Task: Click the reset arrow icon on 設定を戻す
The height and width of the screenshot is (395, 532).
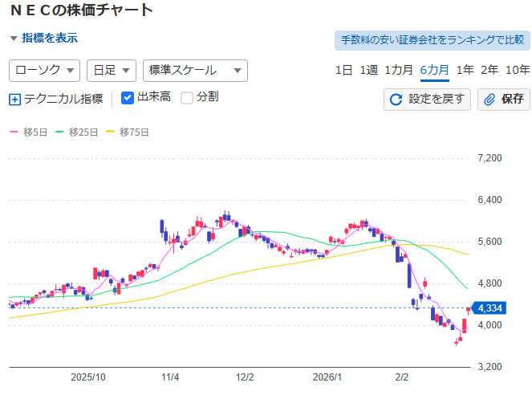Action: 396,100
